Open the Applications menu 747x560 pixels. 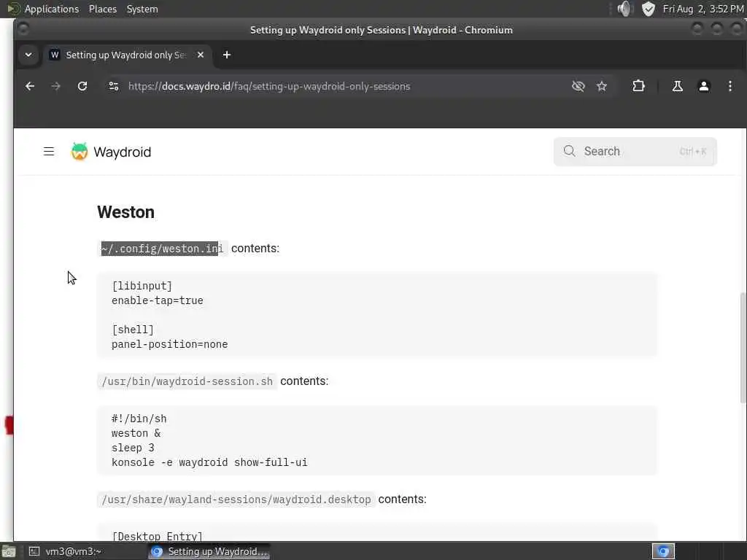pyautogui.click(x=52, y=9)
